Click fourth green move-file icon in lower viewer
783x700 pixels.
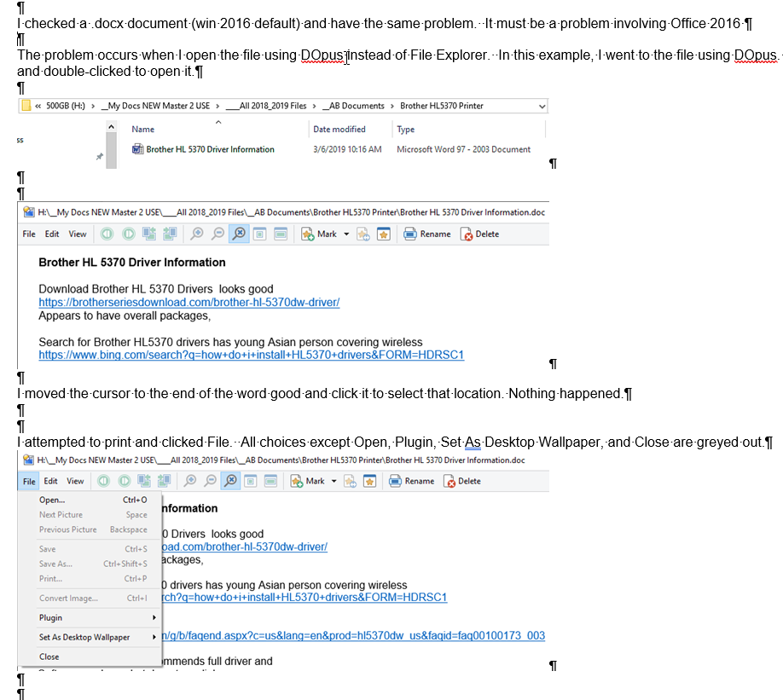pyautogui.click(x=165, y=481)
